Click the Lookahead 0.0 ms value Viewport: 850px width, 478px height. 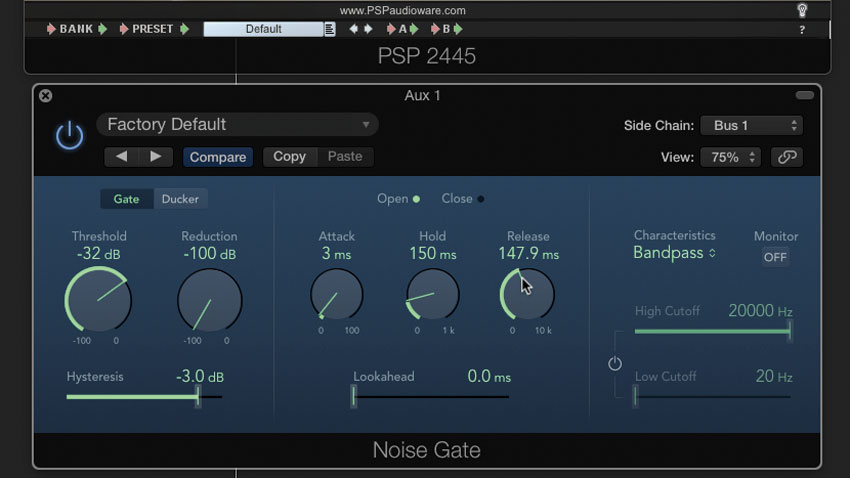click(x=489, y=376)
